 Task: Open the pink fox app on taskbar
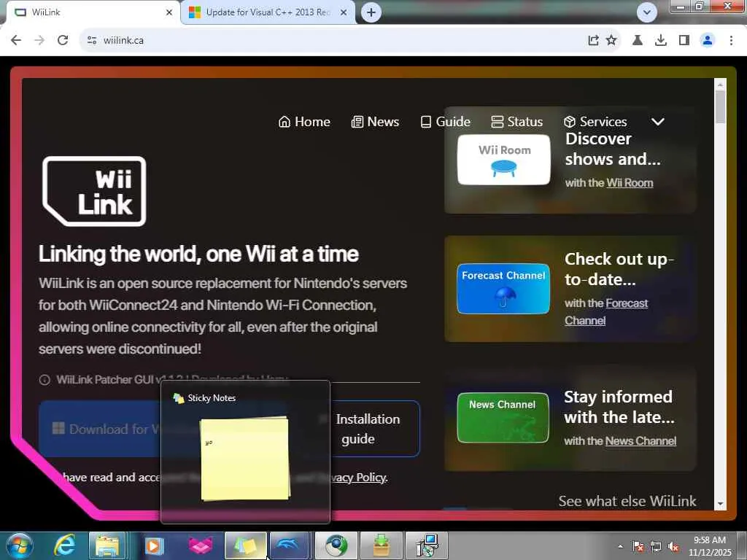[x=200, y=545]
